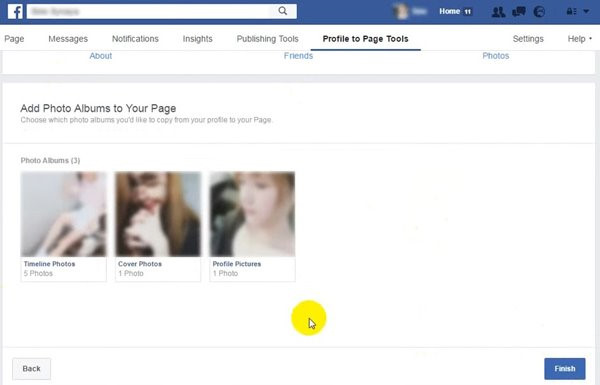Select the Timeline Photos album thumbnail

click(x=64, y=214)
